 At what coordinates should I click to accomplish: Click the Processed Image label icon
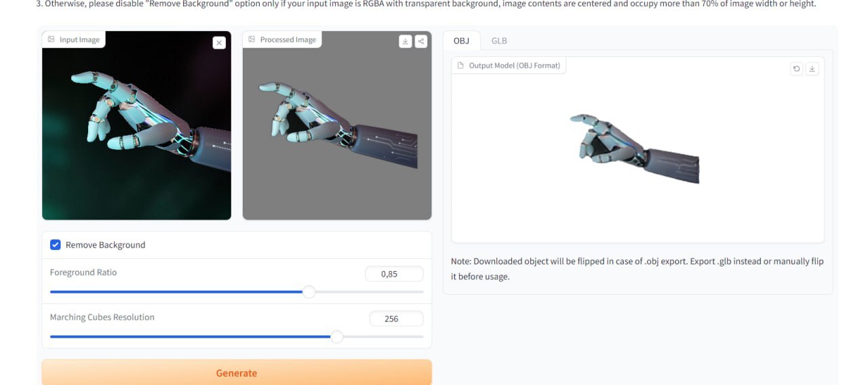coord(252,39)
